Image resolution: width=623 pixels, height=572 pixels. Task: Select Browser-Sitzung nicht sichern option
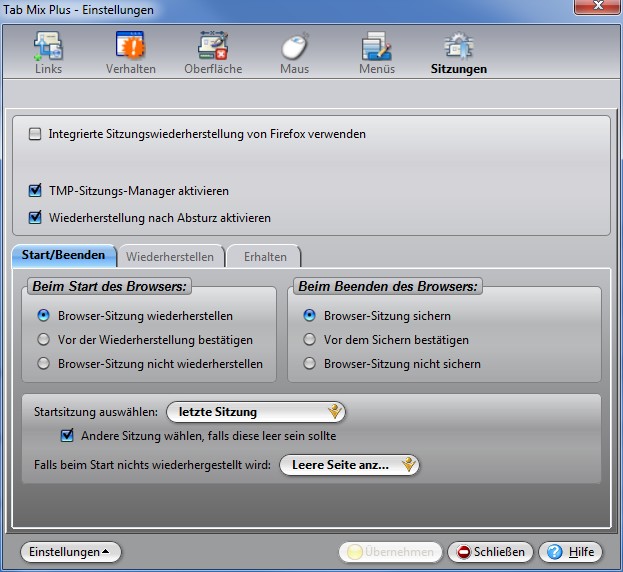[310, 363]
